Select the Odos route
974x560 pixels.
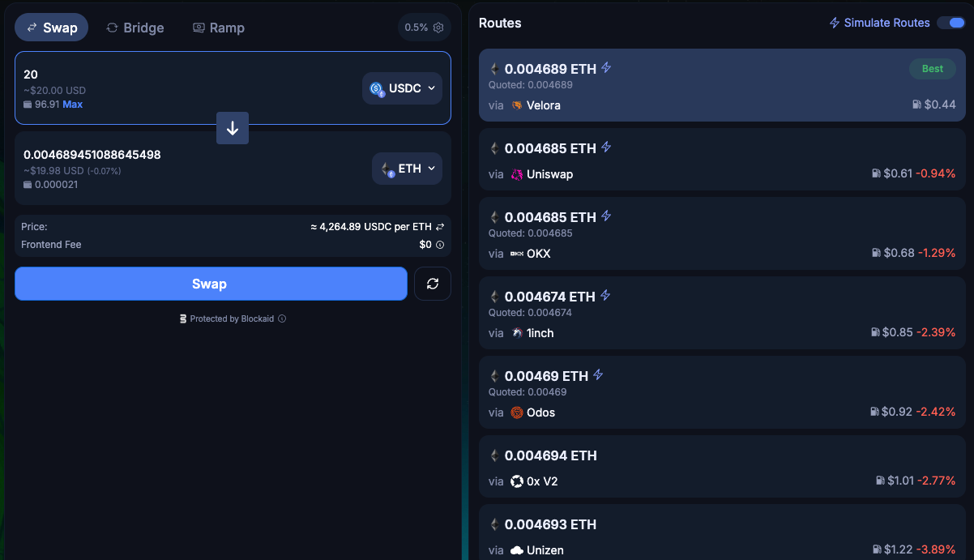coord(721,393)
